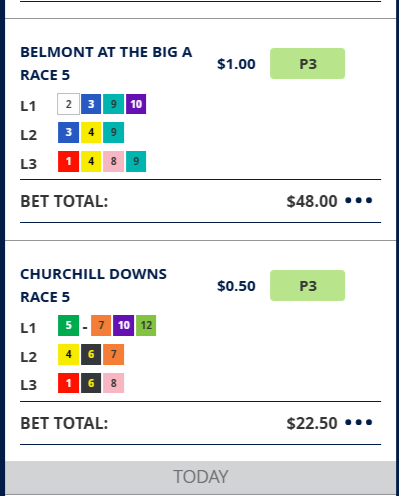Click the pink number 8 chip in Churchill L3
The image size is (399, 496).
click(x=113, y=383)
